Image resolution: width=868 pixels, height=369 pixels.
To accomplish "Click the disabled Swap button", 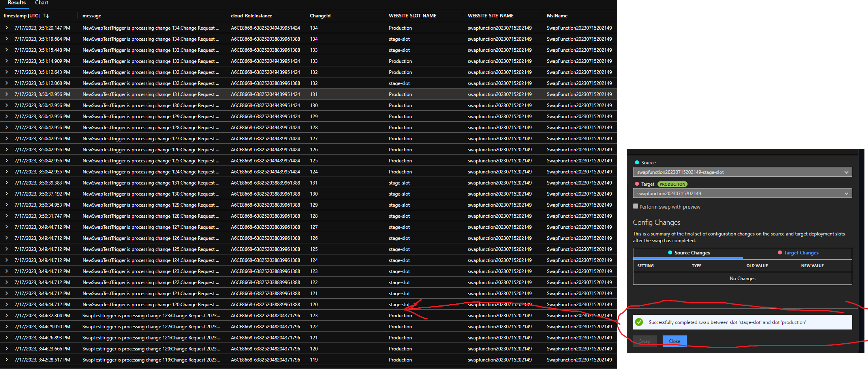I will pyautogui.click(x=644, y=341).
